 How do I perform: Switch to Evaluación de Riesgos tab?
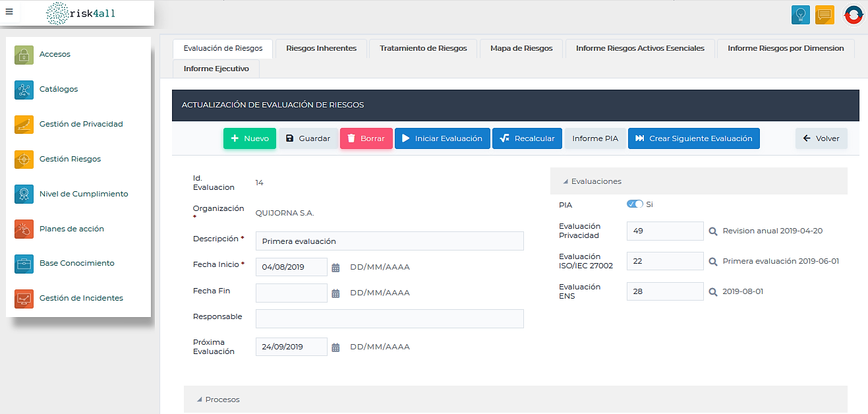coord(223,48)
